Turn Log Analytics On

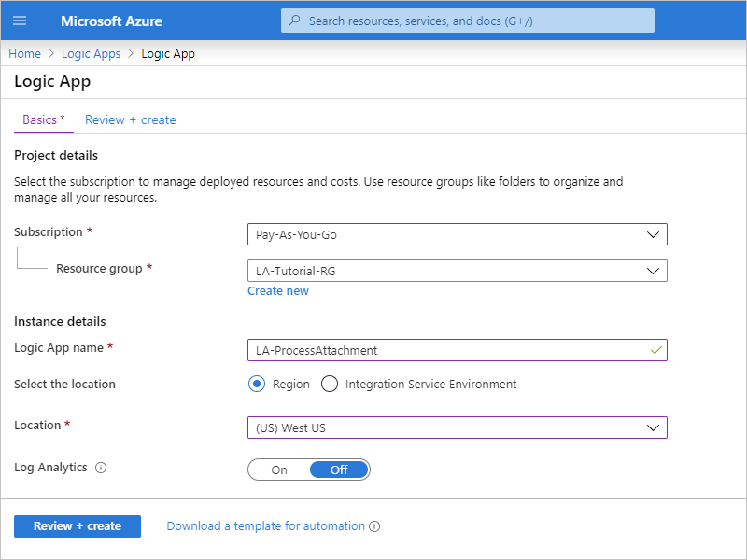pyautogui.click(x=279, y=469)
